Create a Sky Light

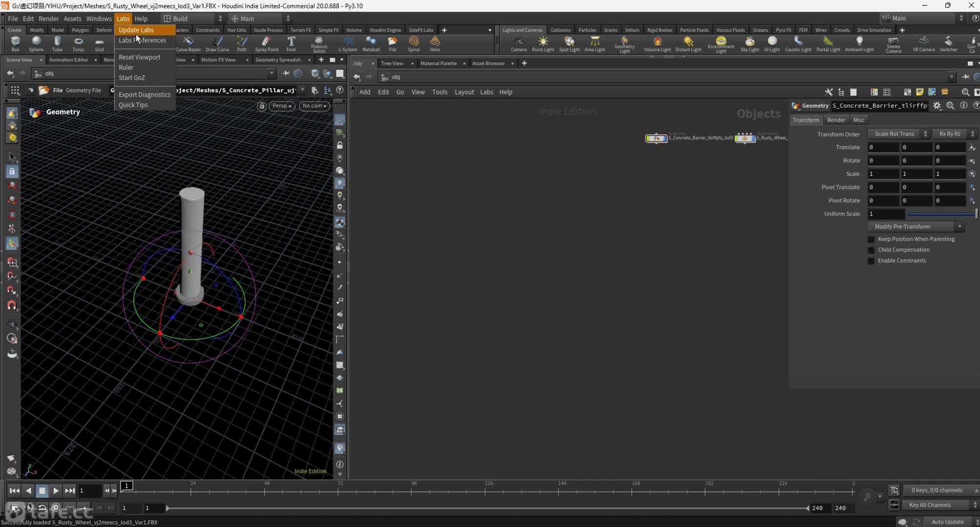click(750, 43)
